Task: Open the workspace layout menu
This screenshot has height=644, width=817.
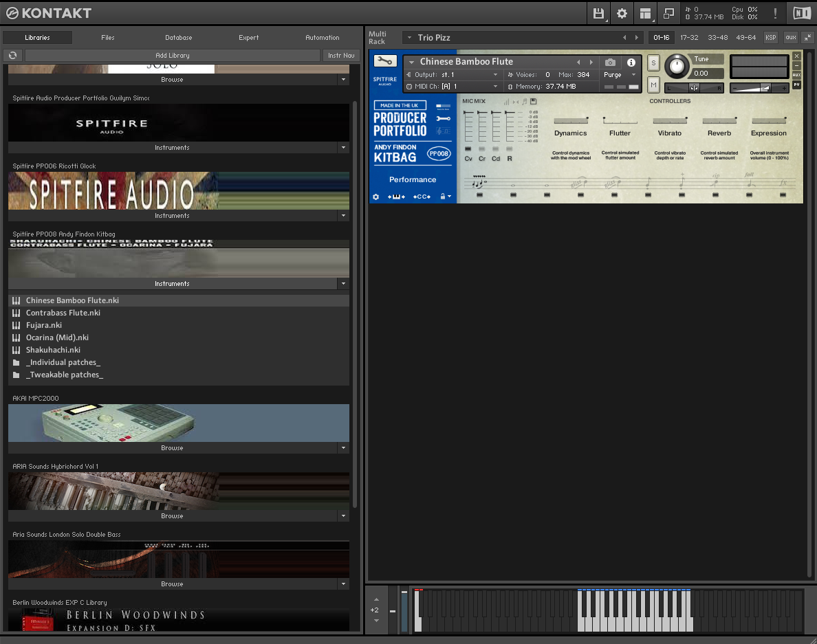Action: click(646, 13)
